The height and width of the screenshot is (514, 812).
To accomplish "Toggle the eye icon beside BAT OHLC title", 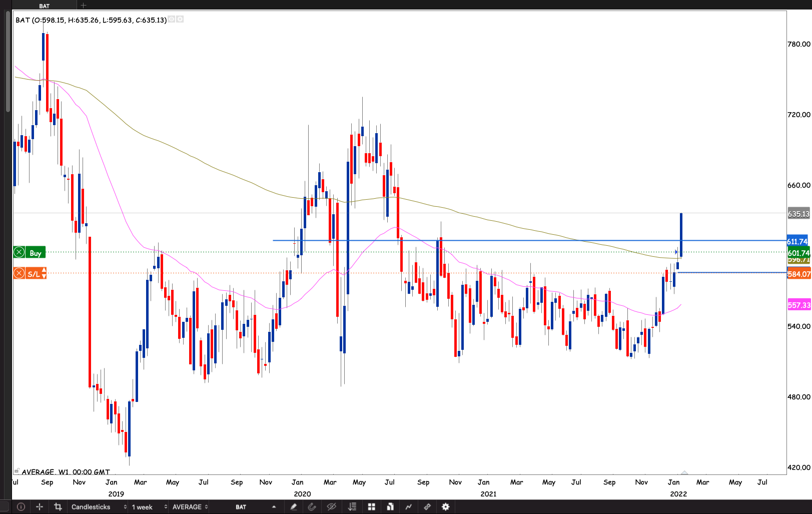I will tap(172, 20).
